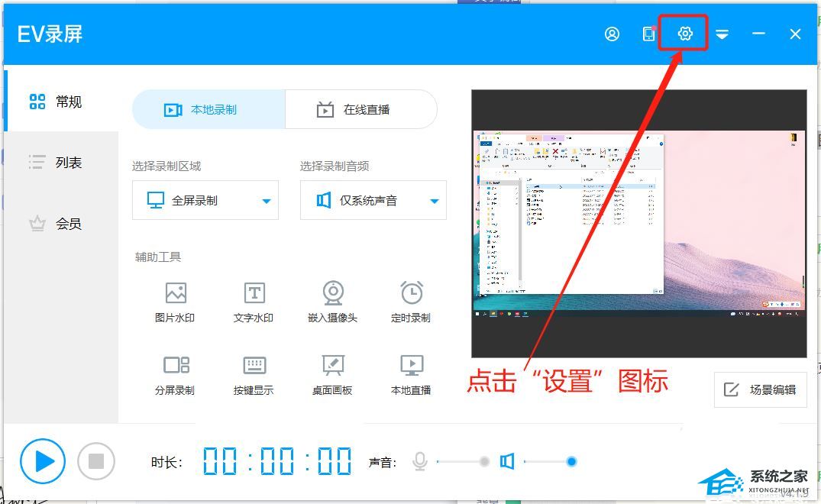This screenshot has width=821, height=504.
Task: Open key display tool (按键显示)
Action: 254,375
